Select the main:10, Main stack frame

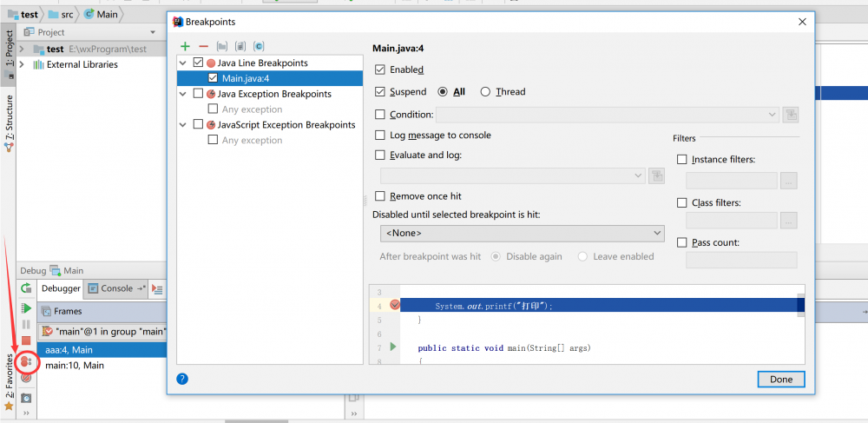point(75,366)
